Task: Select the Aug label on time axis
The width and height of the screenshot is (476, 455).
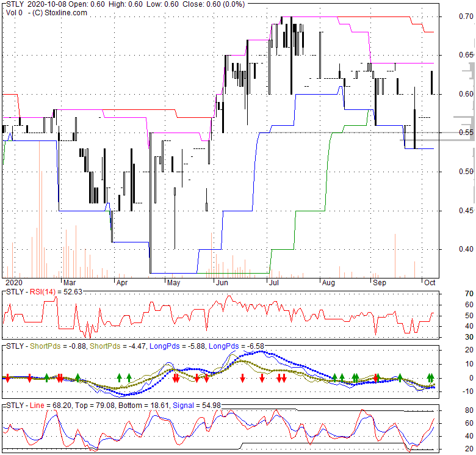Action: (328, 283)
